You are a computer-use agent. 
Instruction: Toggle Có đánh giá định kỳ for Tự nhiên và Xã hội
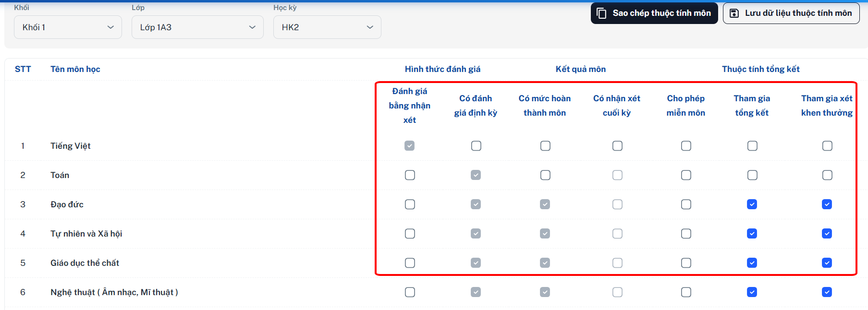476,233
